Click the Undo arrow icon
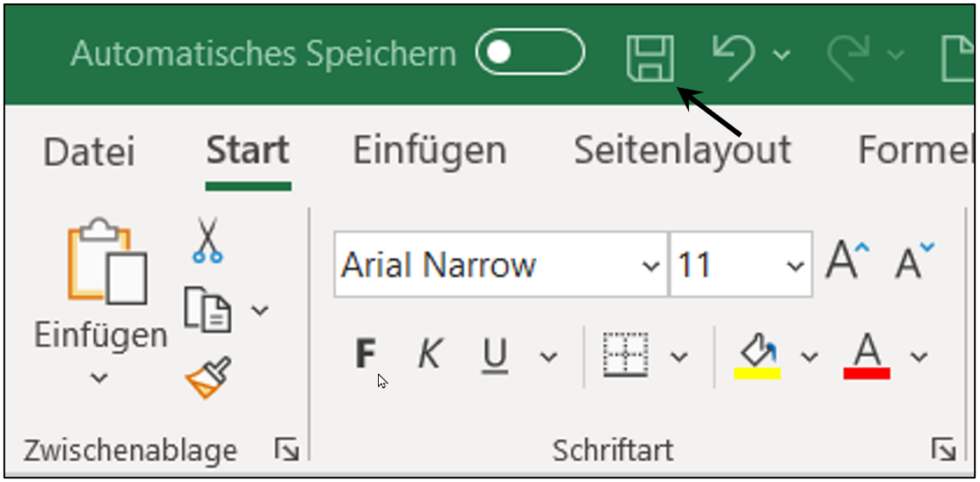980x482 pixels. 733,56
